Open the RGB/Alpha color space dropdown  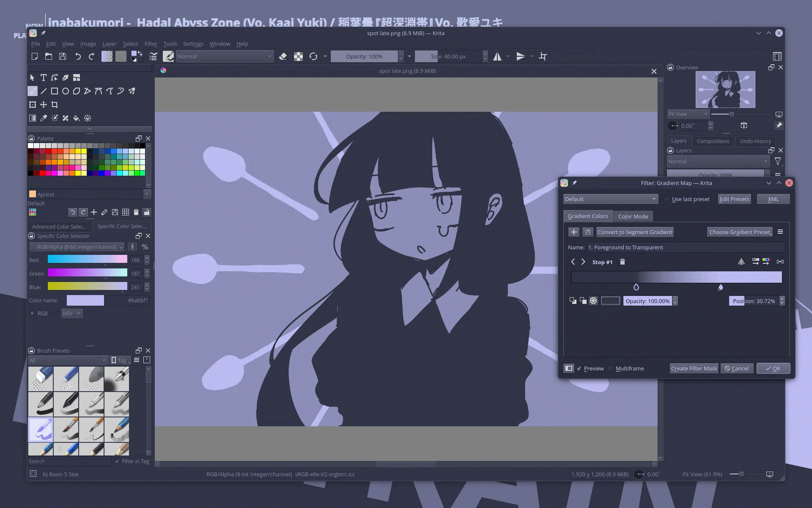pyautogui.click(x=77, y=247)
